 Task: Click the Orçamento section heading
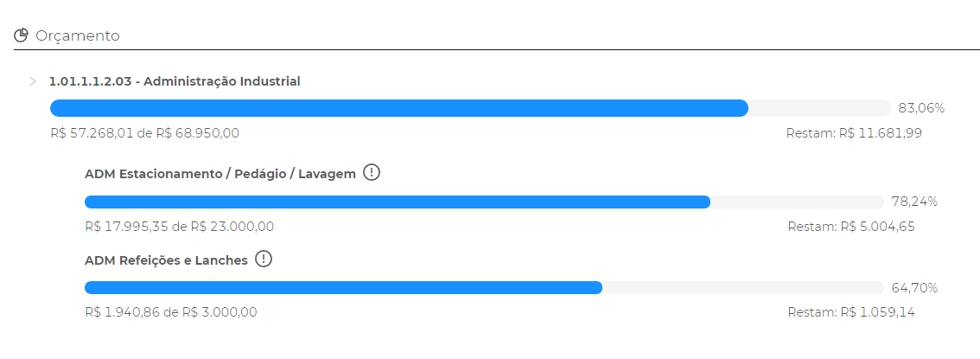(78, 35)
